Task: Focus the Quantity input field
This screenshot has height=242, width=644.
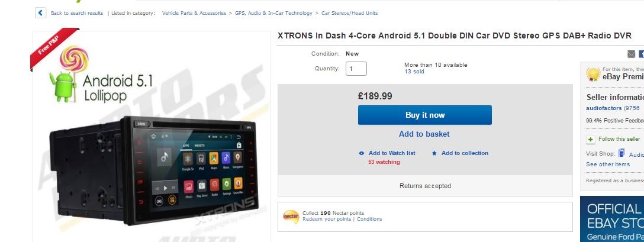Action: [356, 69]
